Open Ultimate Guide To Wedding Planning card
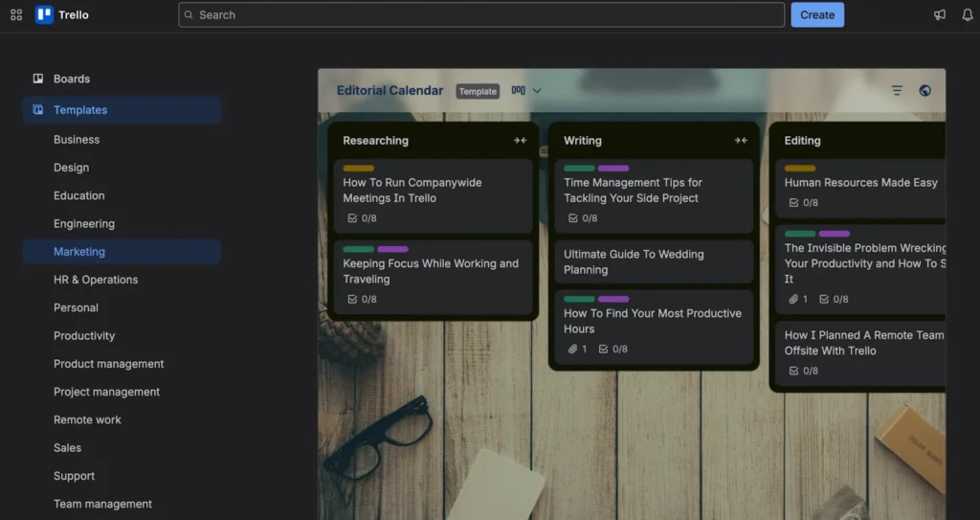The width and height of the screenshot is (980, 520). [654, 262]
